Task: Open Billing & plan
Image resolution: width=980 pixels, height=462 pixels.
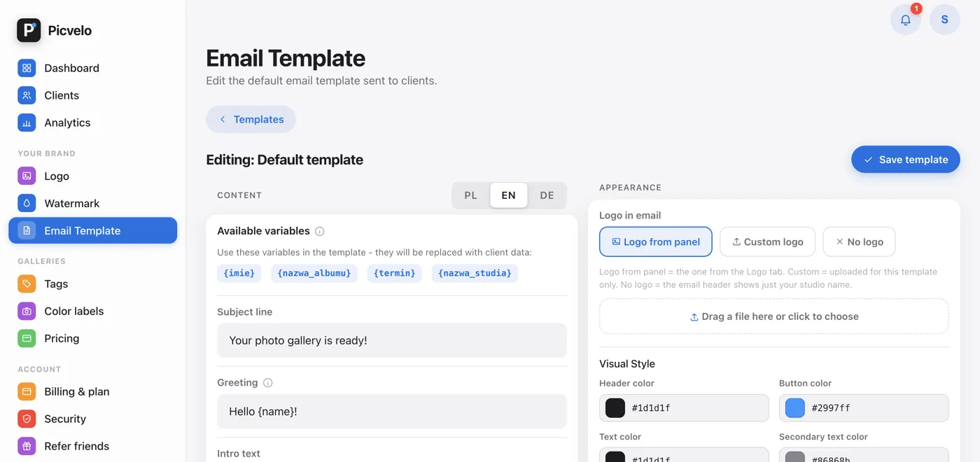Action: point(92,391)
